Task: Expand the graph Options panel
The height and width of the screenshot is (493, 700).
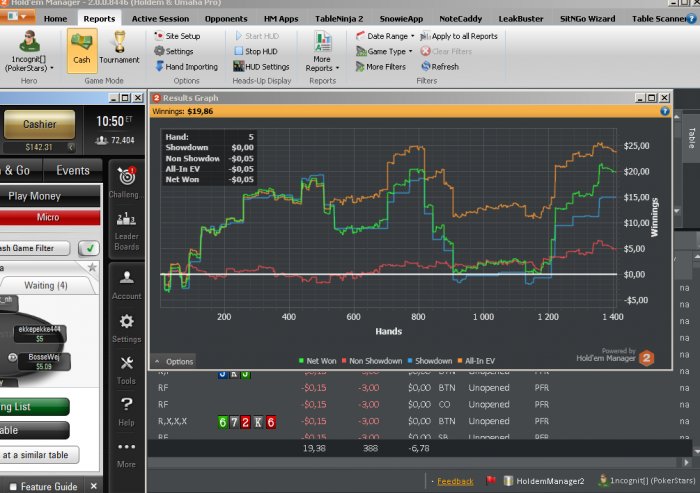Action: coord(173,361)
